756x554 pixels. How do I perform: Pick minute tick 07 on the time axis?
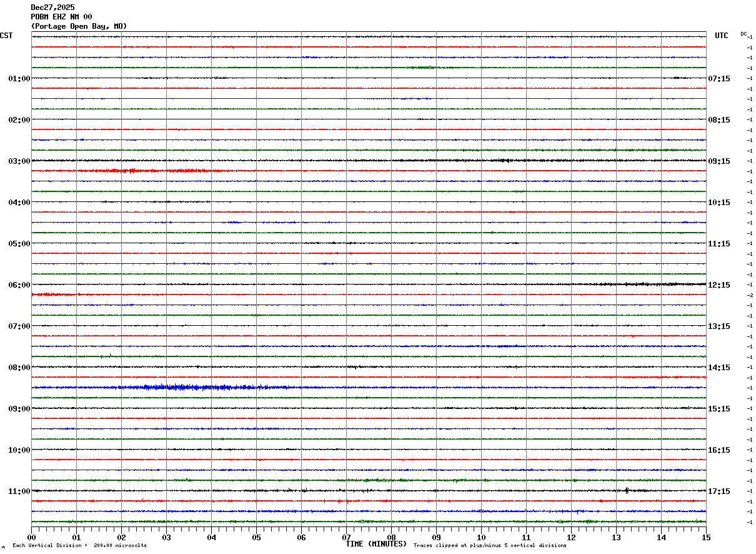346,537
